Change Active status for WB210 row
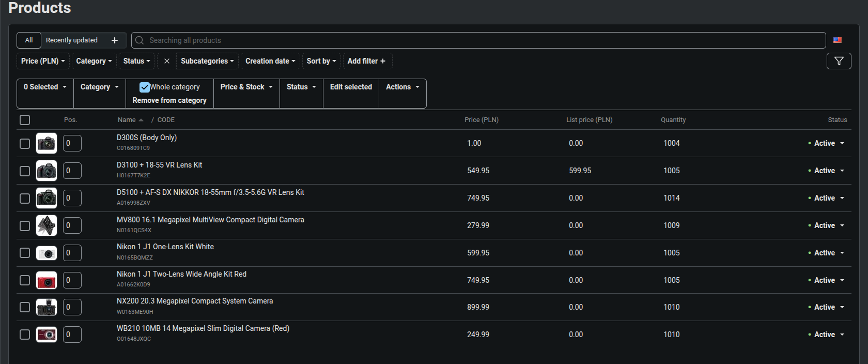 click(826, 335)
